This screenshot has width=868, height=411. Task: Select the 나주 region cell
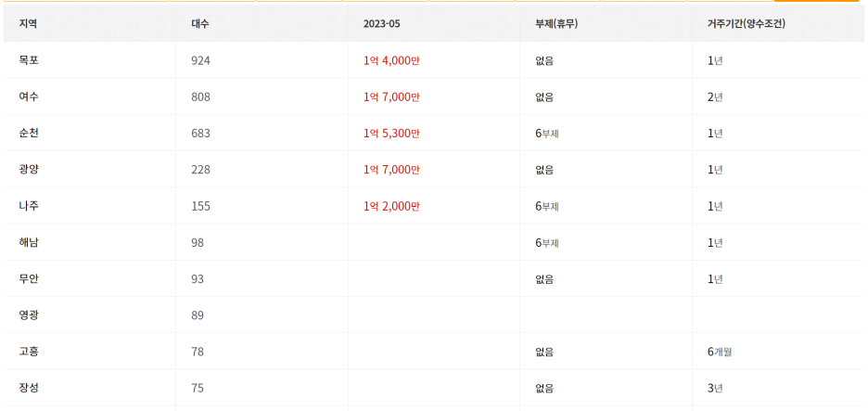(x=29, y=206)
